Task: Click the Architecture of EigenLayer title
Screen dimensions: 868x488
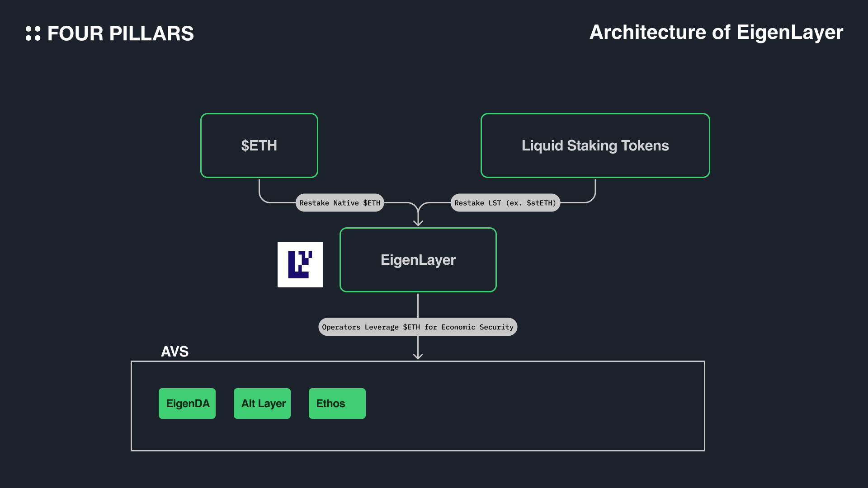Action: (716, 33)
